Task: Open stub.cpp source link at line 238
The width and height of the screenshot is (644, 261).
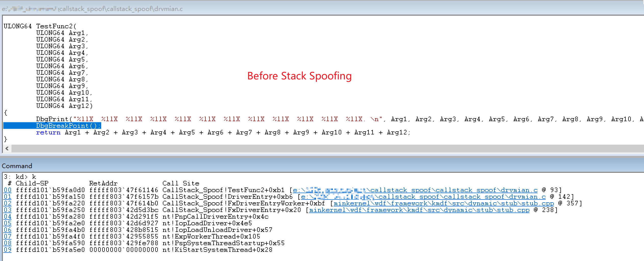Action: point(419,210)
